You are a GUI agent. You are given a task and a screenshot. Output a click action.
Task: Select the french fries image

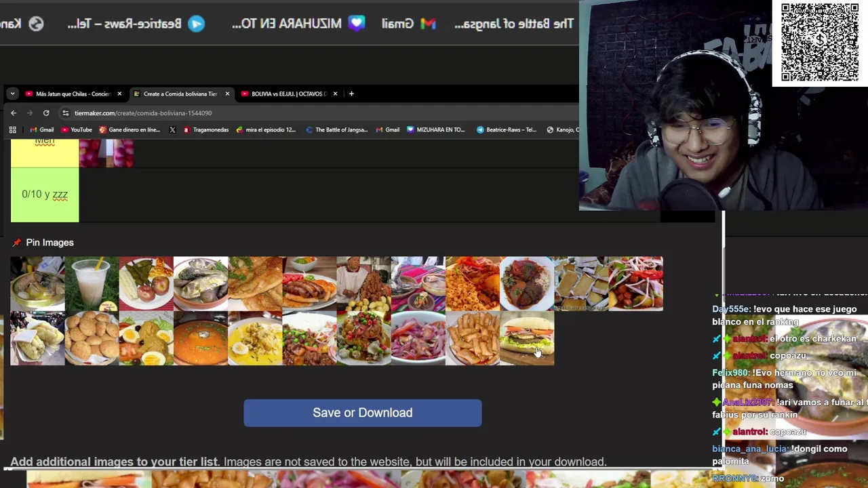pos(473,338)
